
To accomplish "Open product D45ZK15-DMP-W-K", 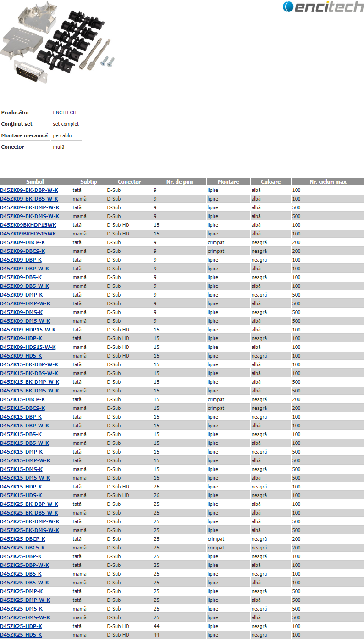I will 25,460.
